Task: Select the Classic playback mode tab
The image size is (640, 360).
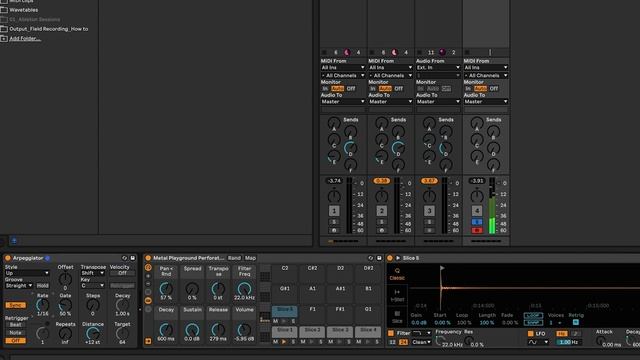Action: coord(397,274)
